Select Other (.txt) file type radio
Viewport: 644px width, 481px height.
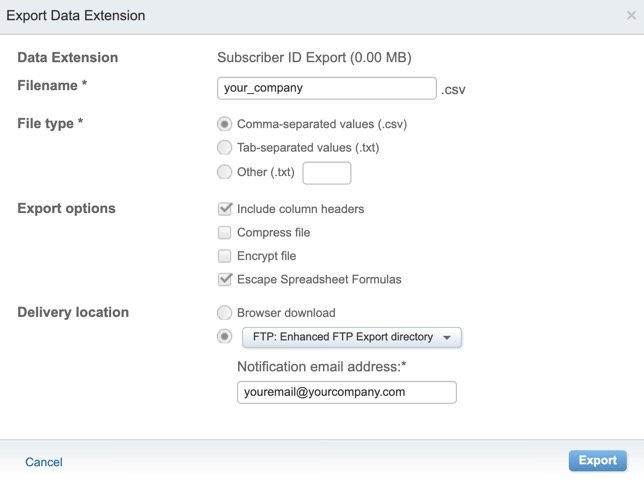tap(224, 172)
